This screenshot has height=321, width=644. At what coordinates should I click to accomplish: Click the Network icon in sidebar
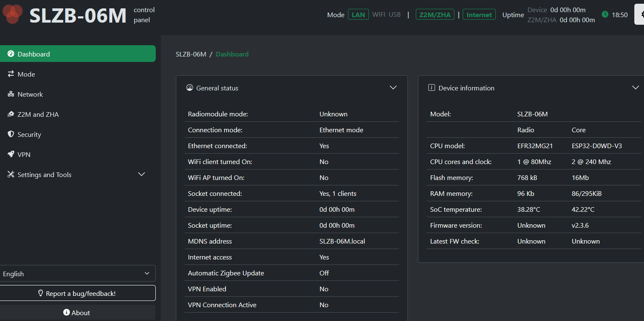pyautogui.click(x=11, y=94)
